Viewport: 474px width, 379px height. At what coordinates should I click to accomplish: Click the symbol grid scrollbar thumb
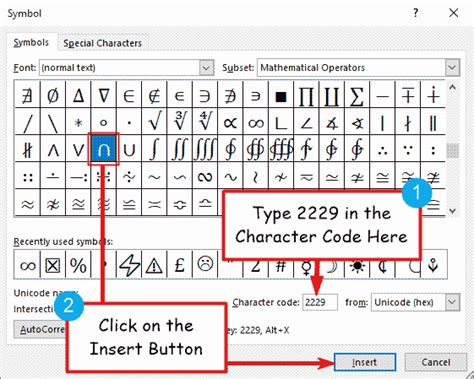452,151
